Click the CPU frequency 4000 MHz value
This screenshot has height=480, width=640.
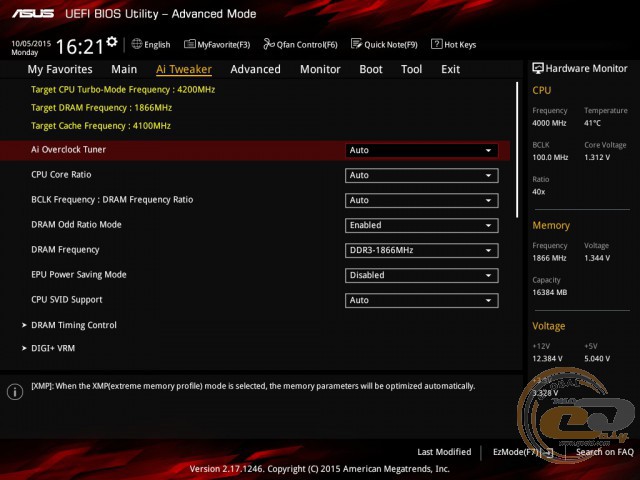tap(549, 123)
